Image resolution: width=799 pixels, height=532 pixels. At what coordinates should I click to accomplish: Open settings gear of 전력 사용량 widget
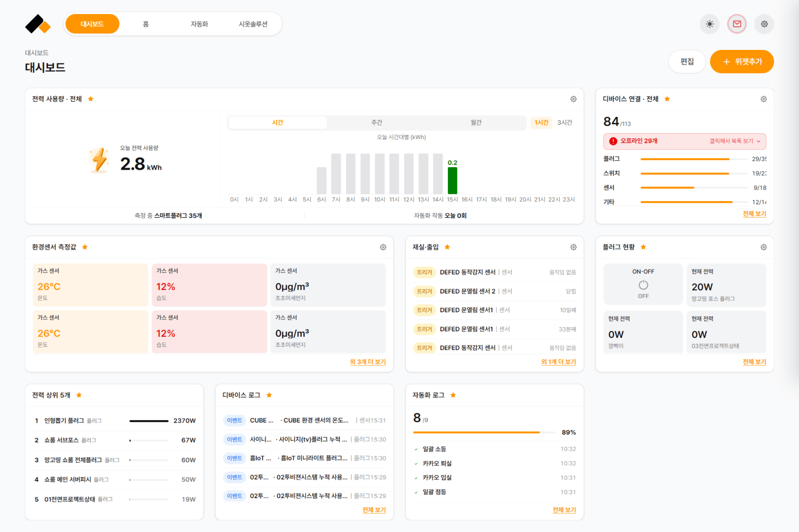573,99
